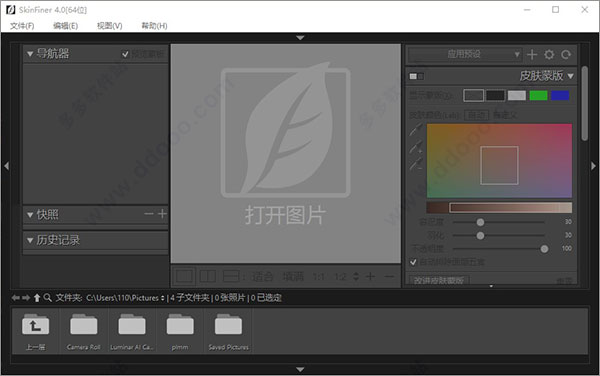Screen dimensions: 600x376
Task: Select the subtract-color eyedropper with minus
Action: point(416,164)
